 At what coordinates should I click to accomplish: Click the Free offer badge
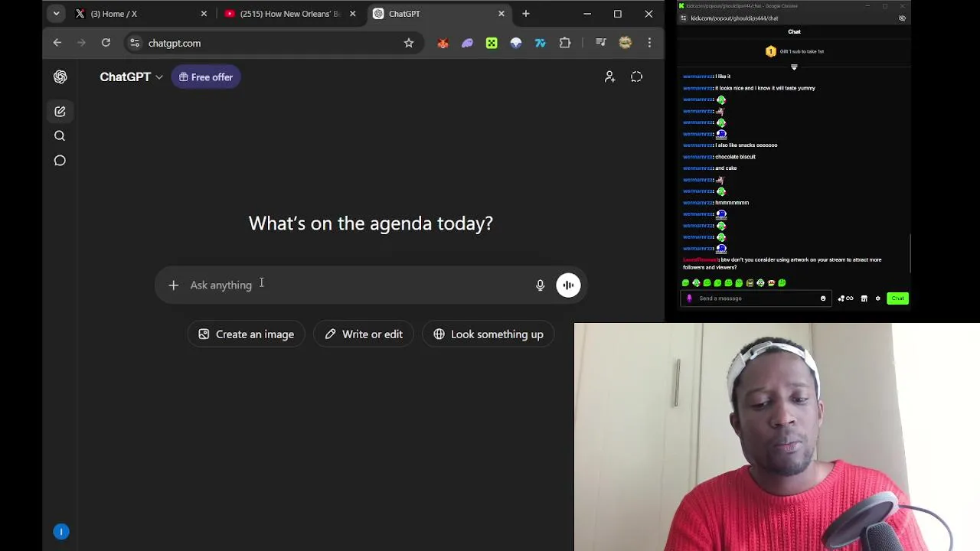(x=205, y=77)
